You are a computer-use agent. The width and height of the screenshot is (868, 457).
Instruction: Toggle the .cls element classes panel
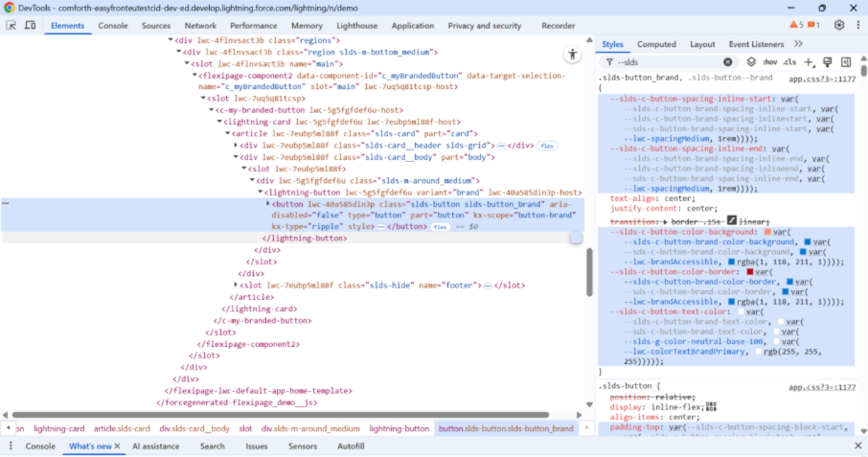pyautogui.click(x=789, y=63)
